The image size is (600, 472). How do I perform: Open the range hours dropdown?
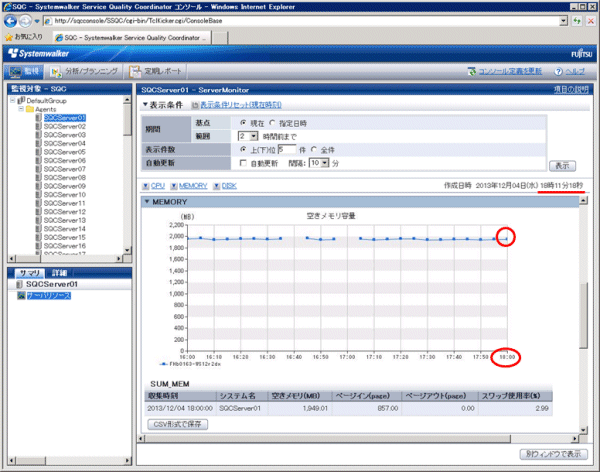(254, 136)
